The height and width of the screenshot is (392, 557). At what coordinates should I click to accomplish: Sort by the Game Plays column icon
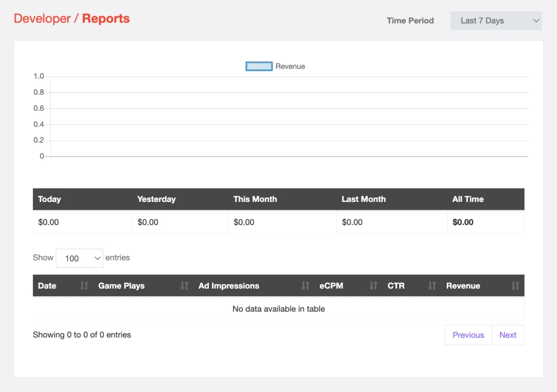click(184, 285)
